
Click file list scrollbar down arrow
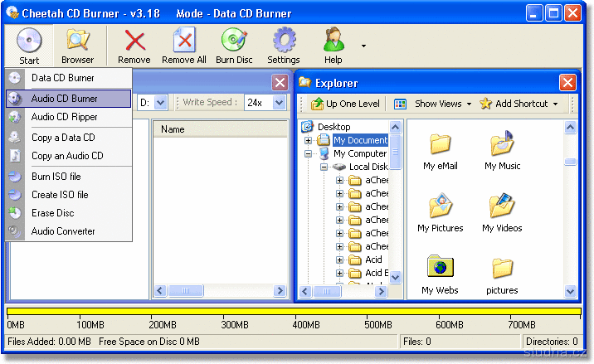[x=570, y=291]
